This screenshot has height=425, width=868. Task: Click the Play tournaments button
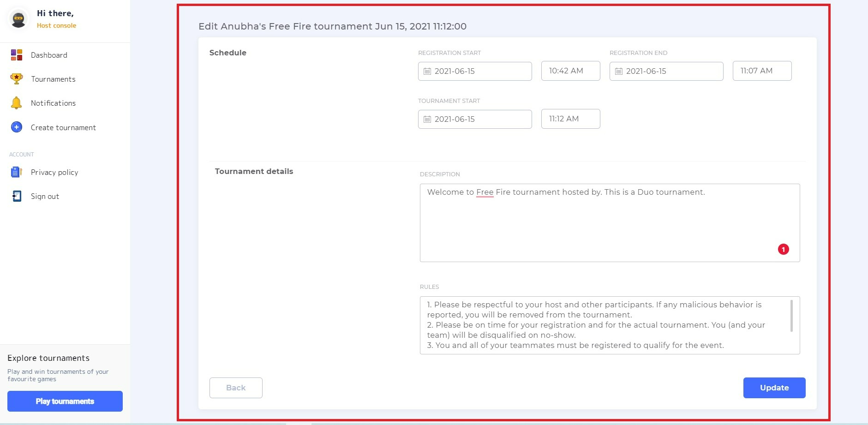tap(65, 401)
